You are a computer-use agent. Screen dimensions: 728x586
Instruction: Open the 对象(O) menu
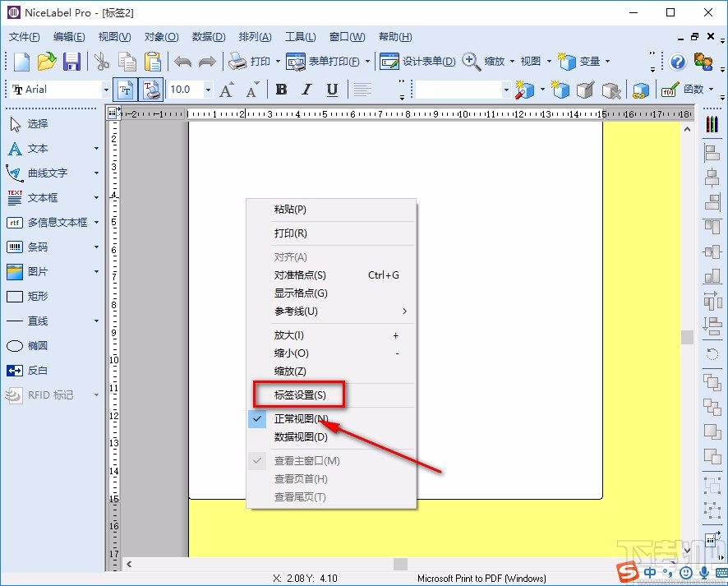(161, 37)
